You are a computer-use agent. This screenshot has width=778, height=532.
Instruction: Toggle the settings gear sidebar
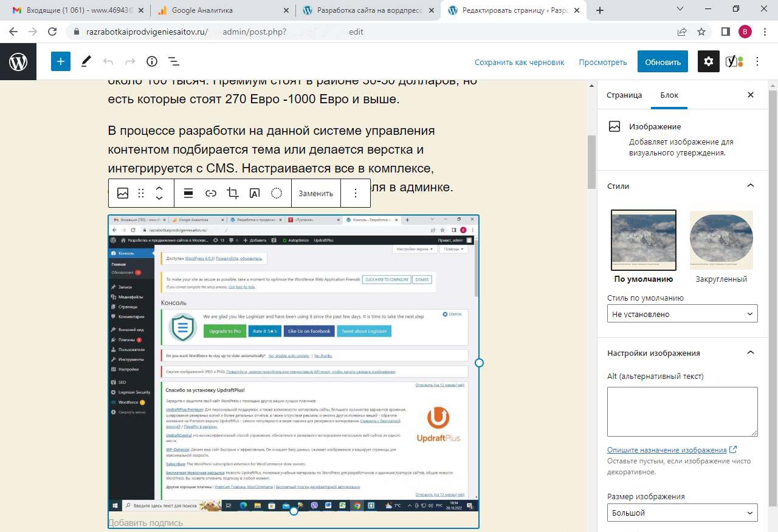(x=708, y=61)
